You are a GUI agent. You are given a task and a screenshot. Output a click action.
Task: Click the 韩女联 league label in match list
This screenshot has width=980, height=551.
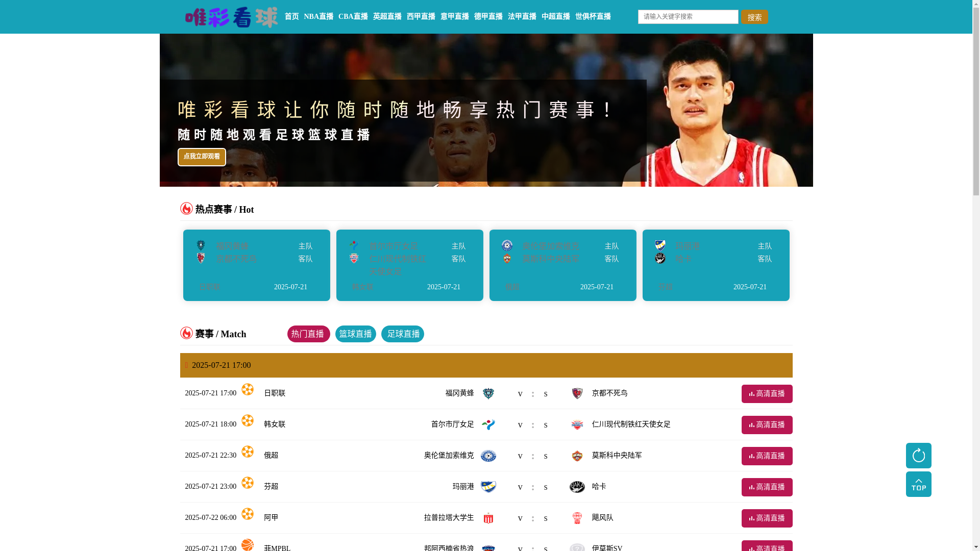(275, 424)
